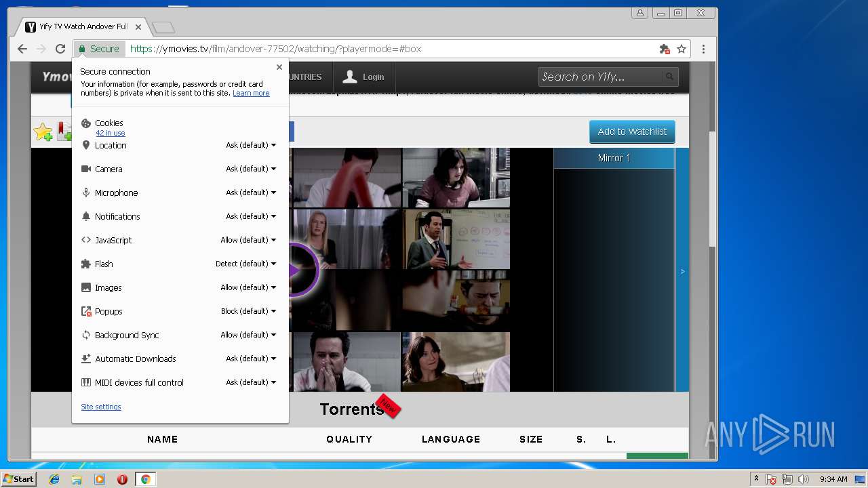Image resolution: width=868 pixels, height=488 pixels.
Task: Open Background Sync permission dropdown
Action: (248, 335)
